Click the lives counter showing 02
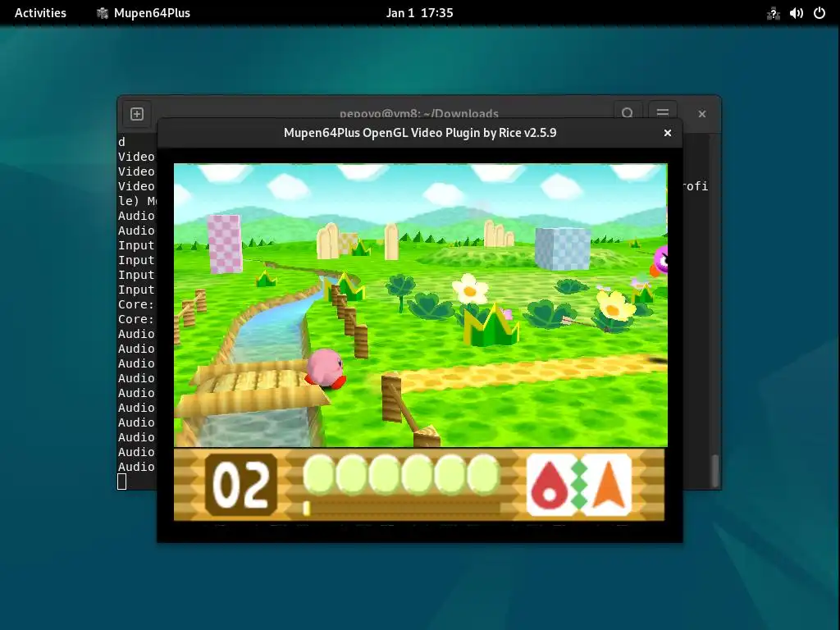 tap(241, 485)
